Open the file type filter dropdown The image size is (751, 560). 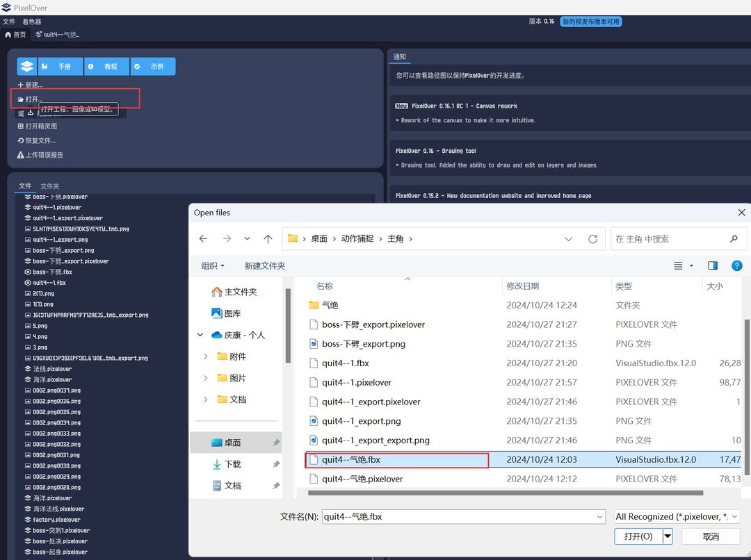(x=677, y=516)
